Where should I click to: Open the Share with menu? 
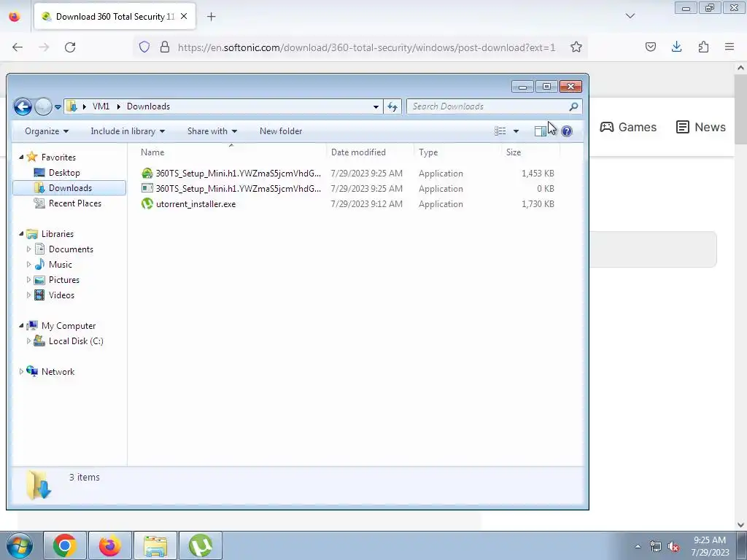[212, 131]
